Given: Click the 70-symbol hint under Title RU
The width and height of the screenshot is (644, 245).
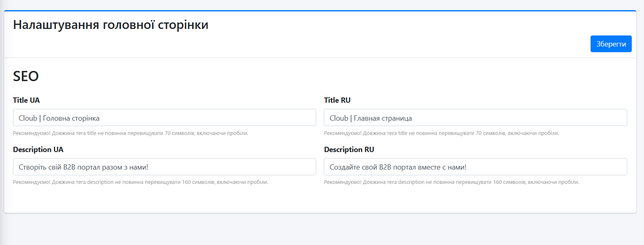Looking at the screenshot, I should coord(441,133).
